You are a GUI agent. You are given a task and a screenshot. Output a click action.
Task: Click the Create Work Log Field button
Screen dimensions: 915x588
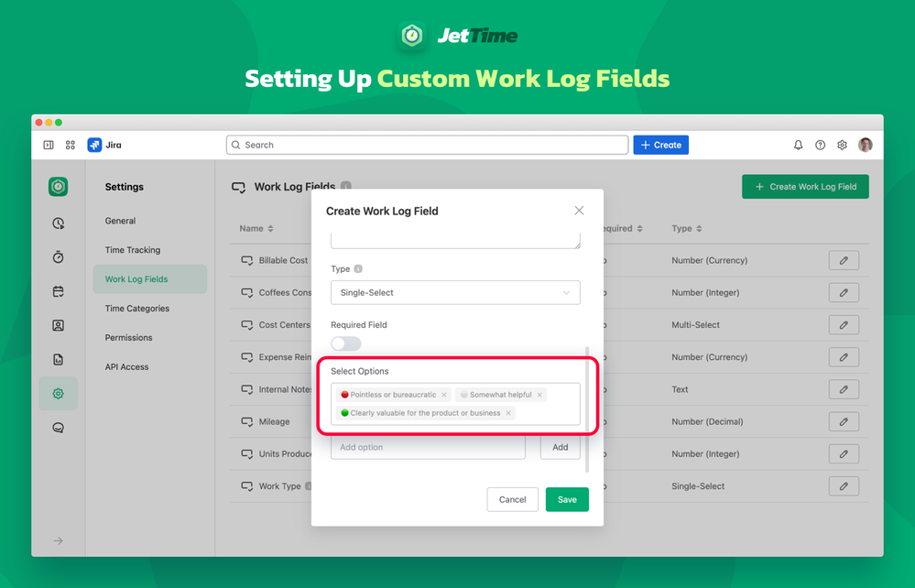pos(805,187)
